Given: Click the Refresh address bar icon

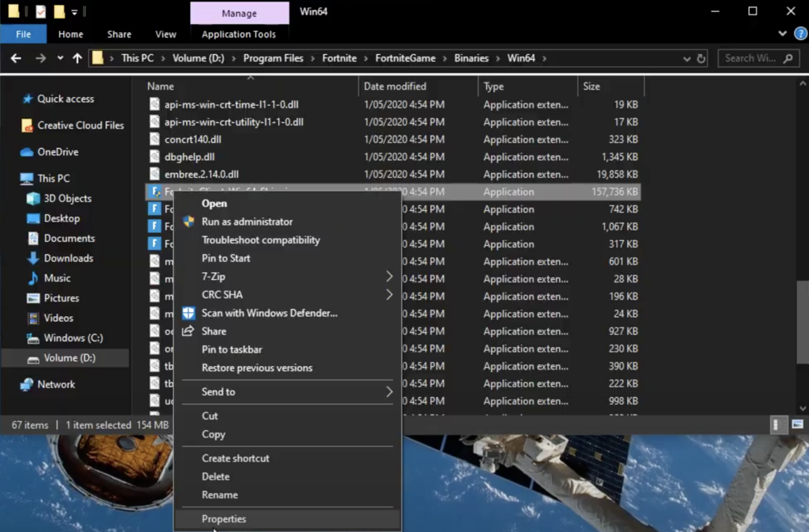Looking at the screenshot, I should [x=701, y=58].
